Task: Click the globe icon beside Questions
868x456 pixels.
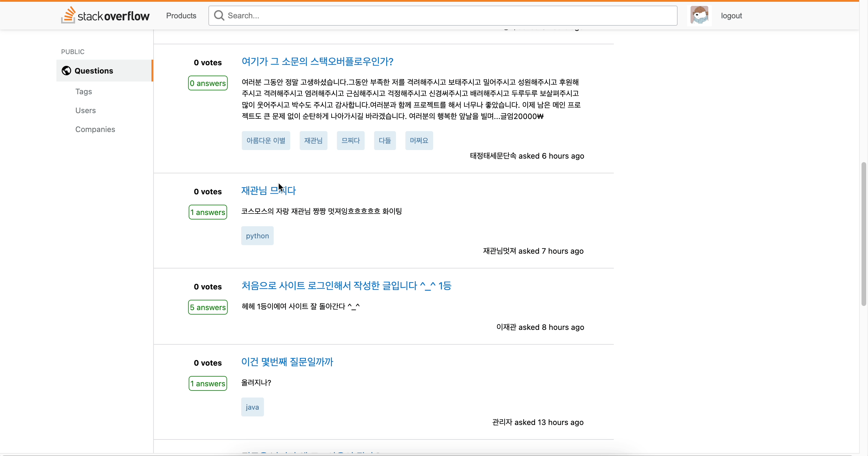Action: coord(66,71)
